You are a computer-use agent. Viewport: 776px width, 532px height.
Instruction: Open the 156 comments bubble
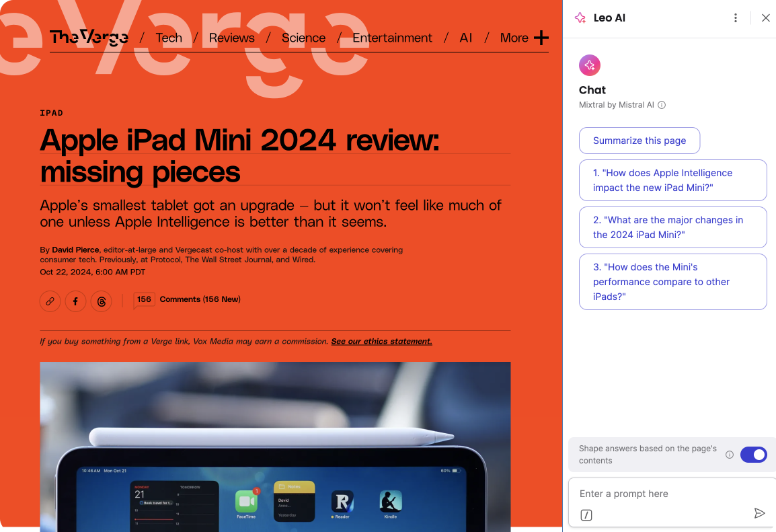pos(144,300)
